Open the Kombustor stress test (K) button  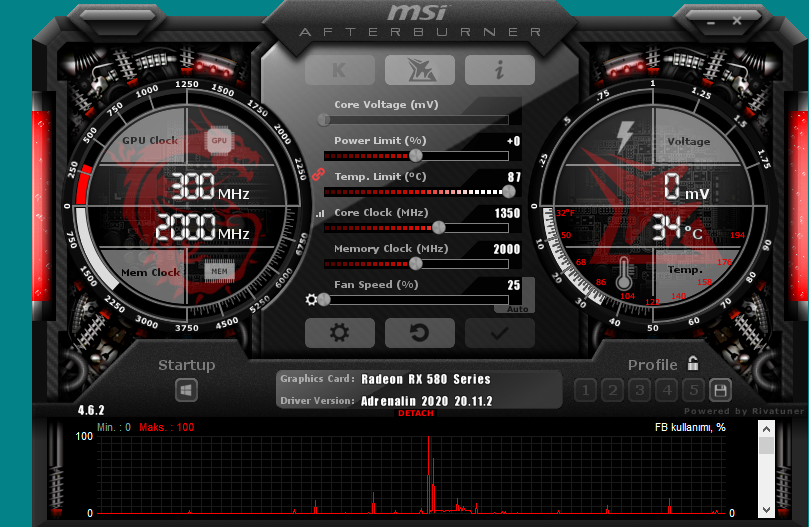click(x=339, y=70)
